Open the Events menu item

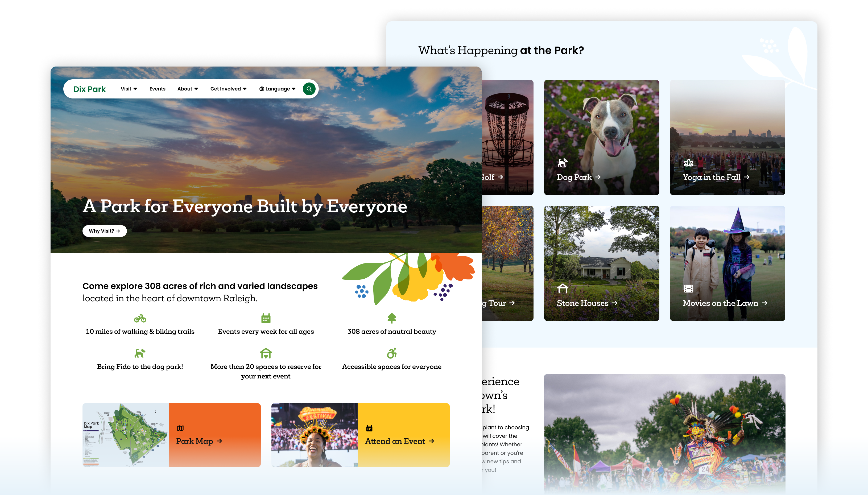pyautogui.click(x=157, y=89)
